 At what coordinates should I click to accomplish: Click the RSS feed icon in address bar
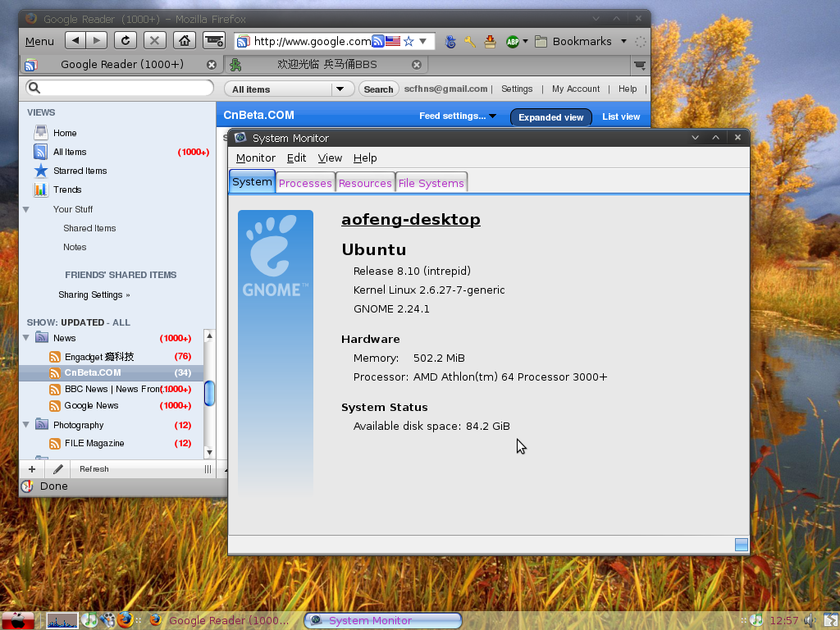click(378, 41)
